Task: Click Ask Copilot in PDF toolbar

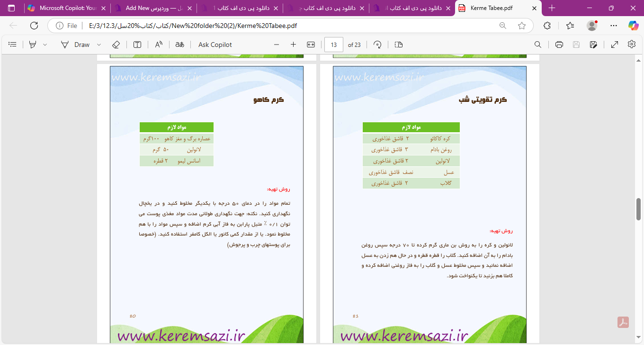Action: pos(215,45)
